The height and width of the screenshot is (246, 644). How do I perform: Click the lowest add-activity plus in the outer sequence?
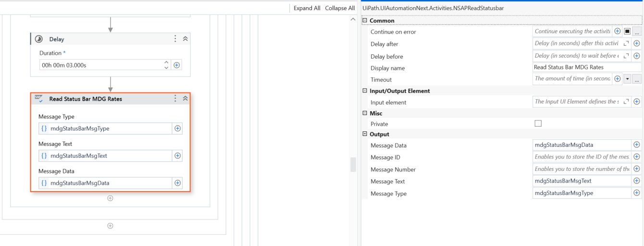(110, 226)
